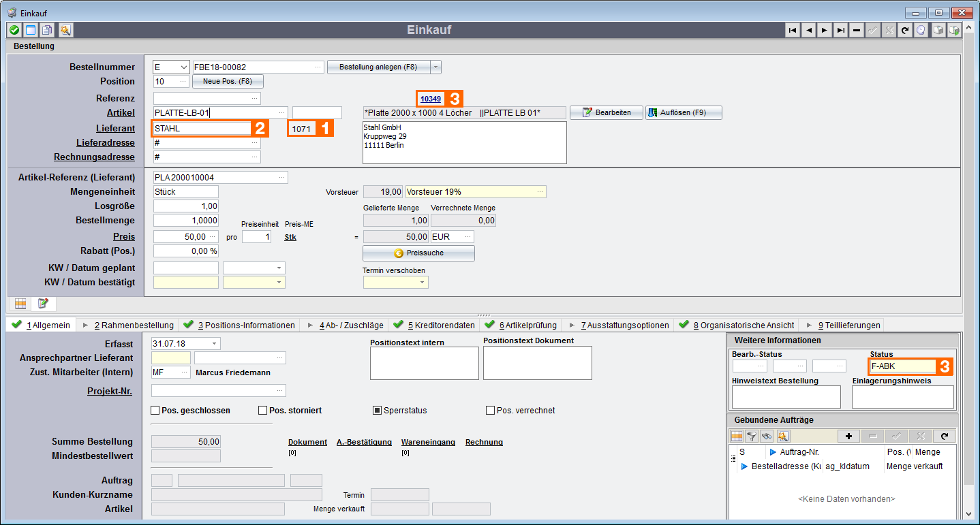
Task: Toggle Pos. geschlossen checkbox
Action: click(x=155, y=411)
